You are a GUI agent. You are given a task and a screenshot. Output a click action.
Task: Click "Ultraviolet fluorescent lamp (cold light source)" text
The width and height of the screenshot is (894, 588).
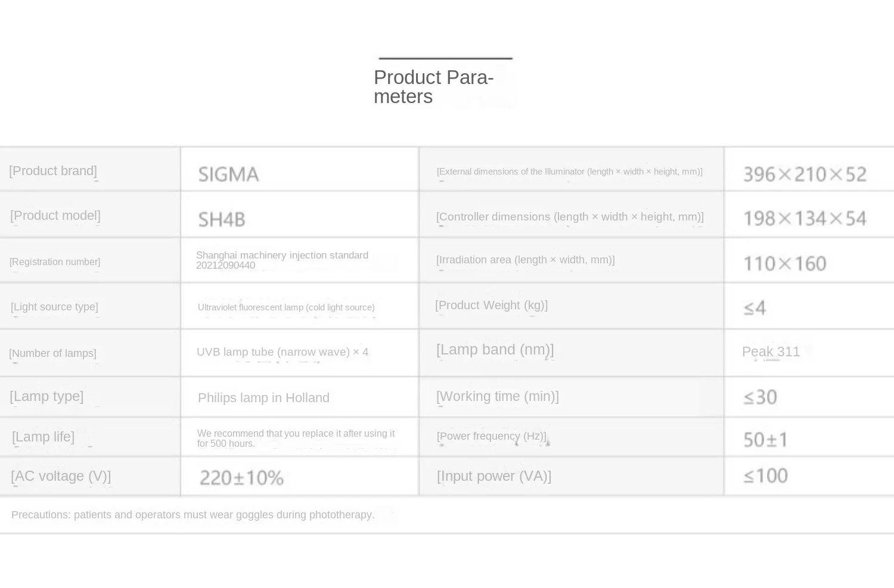[x=286, y=307]
